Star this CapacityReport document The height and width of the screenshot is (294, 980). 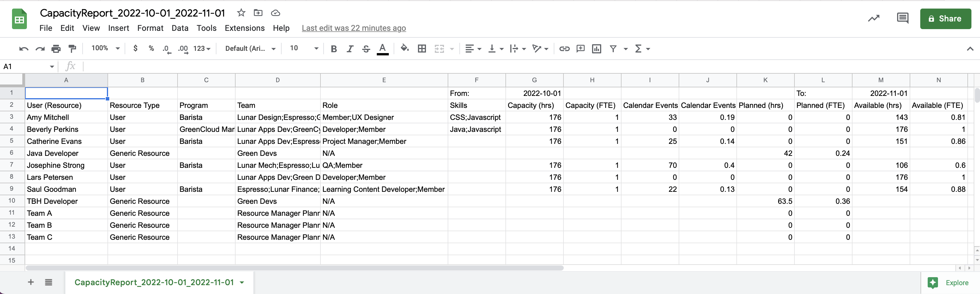(x=241, y=13)
